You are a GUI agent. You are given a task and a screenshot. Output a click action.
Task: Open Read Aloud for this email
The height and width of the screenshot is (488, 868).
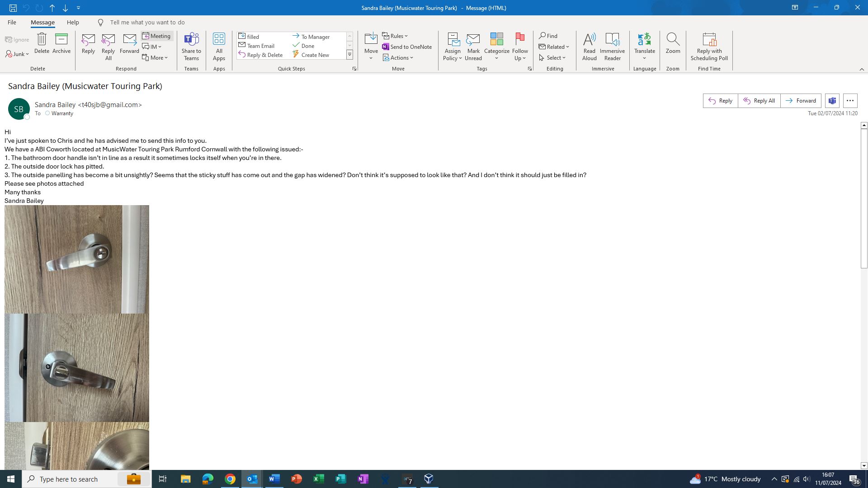pos(589,39)
